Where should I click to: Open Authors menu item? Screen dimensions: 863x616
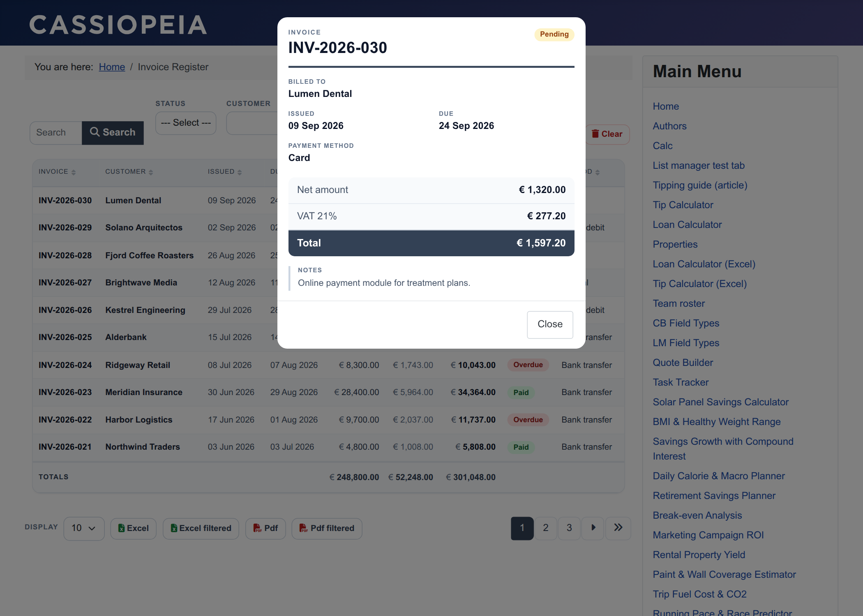tap(669, 126)
